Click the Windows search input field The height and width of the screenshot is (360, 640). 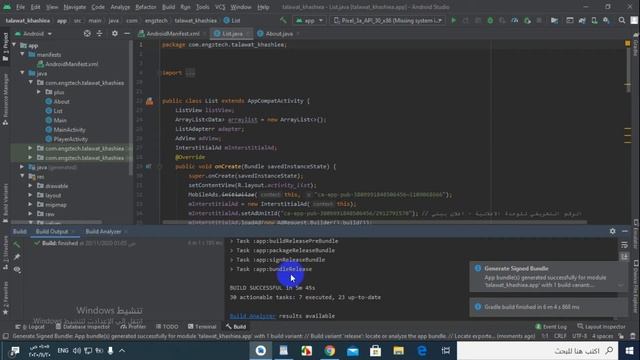538,351
